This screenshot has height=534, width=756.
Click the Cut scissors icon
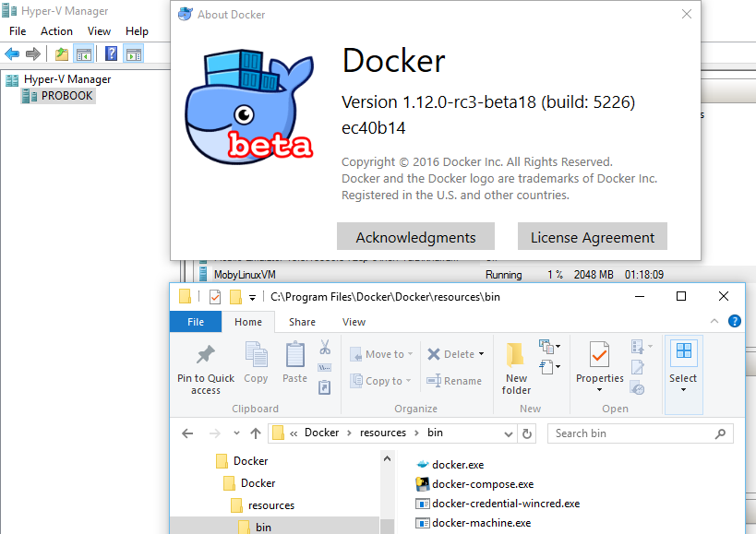point(325,347)
